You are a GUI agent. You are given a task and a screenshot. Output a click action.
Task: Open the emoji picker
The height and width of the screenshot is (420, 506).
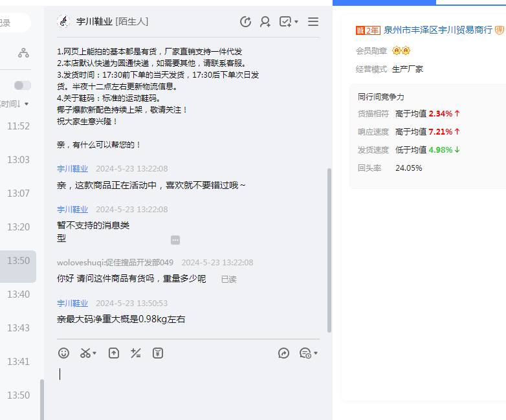[63, 353]
